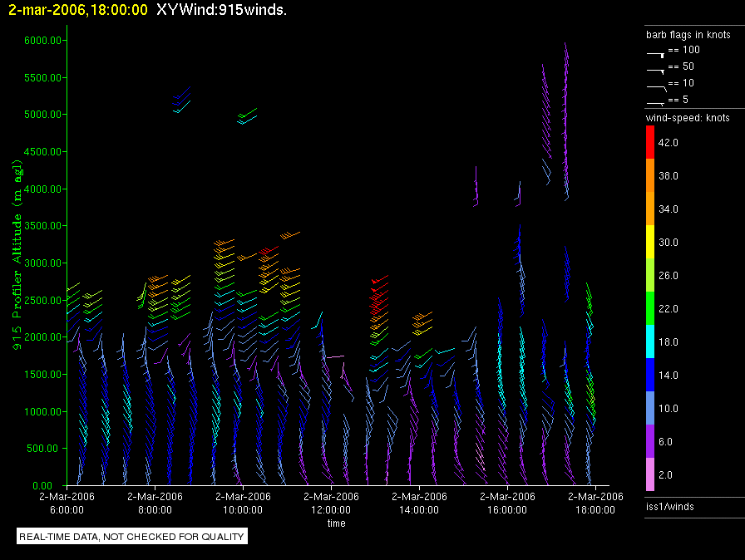The height and width of the screenshot is (560, 745).
Task: Click the 'barb flags in knots' legend header
Action: 688,35
